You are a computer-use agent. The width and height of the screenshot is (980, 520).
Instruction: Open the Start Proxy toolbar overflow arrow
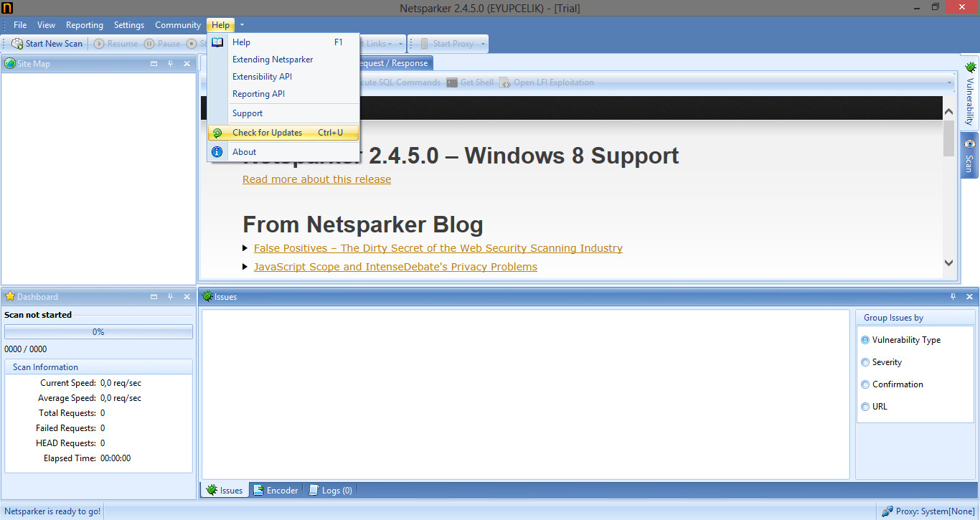pos(484,44)
